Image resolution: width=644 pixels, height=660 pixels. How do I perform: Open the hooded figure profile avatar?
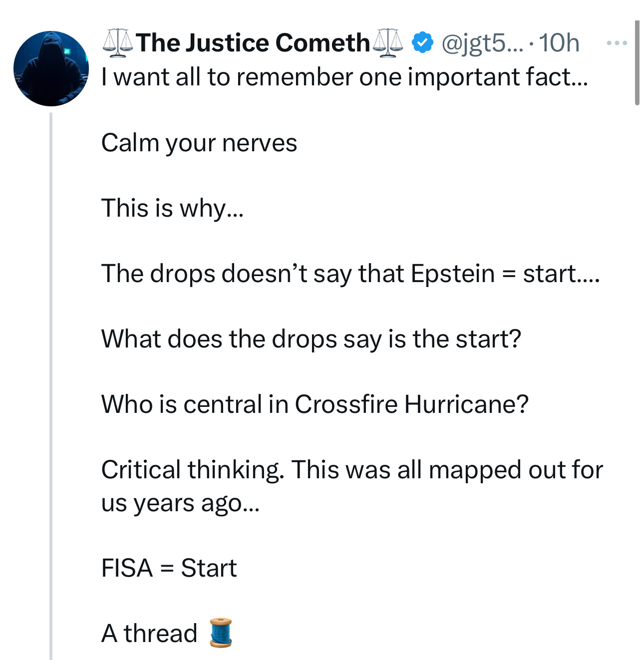pyautogui.click(x=51, y=68)
